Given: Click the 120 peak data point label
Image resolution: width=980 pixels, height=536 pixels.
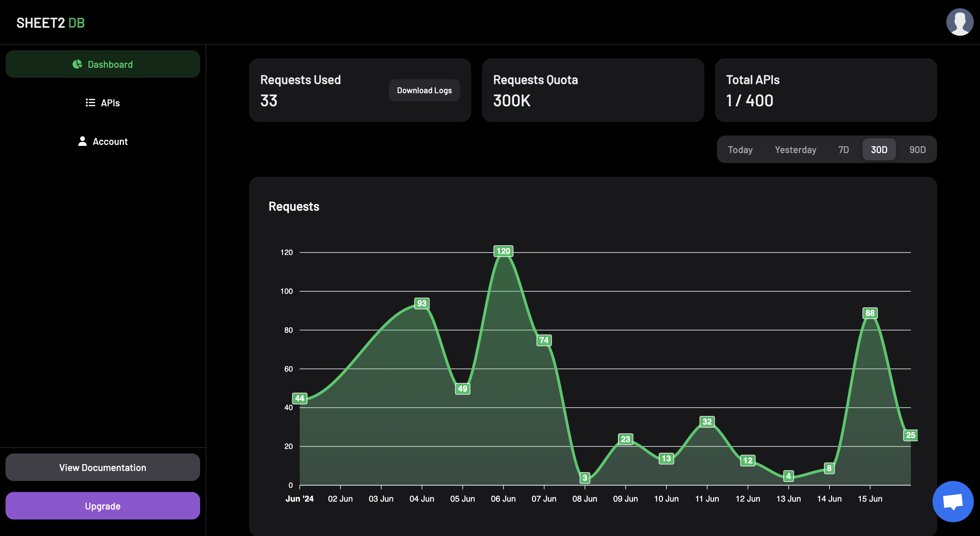Looking at the screenshot, I should click(503, 251).
